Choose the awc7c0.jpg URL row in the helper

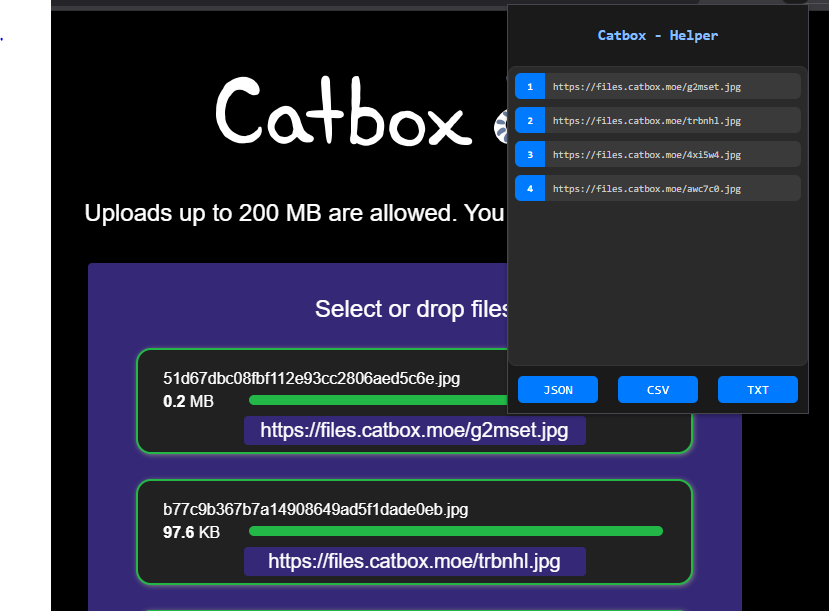pos(658,188)
